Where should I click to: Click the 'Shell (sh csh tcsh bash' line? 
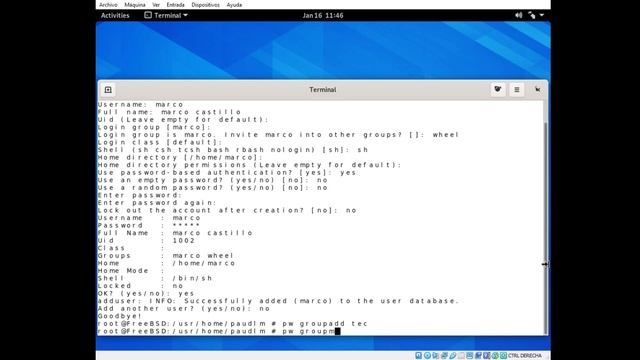click(x=233, y=150)
